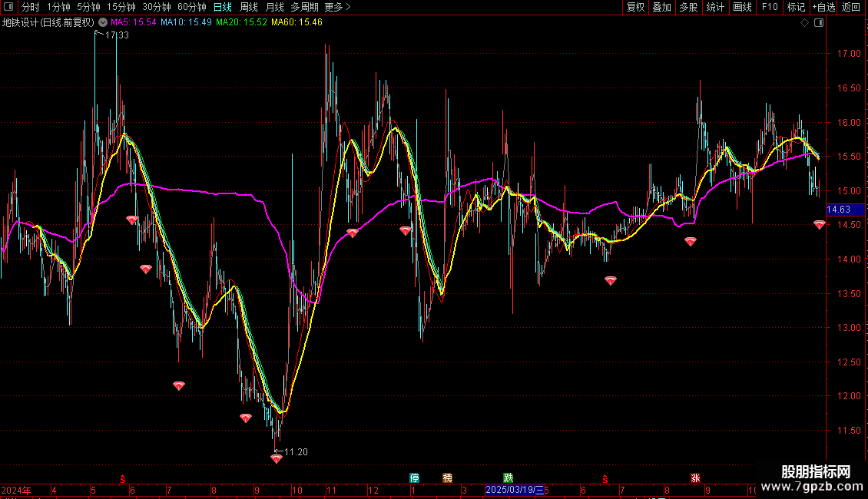Expand the 更多 period options
Image resolution: width=868 pixels, height=499 pixels.
[336, 7]
